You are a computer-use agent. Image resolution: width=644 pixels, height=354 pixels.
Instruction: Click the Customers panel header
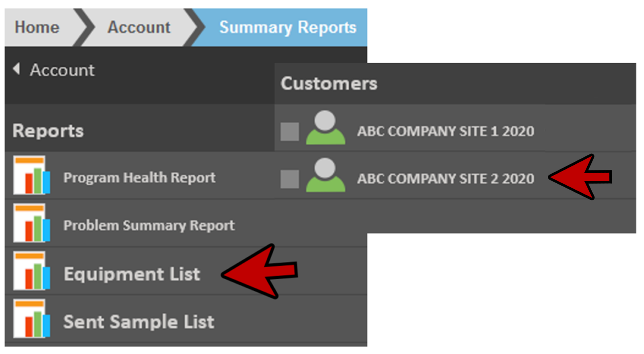coord(329,84)
